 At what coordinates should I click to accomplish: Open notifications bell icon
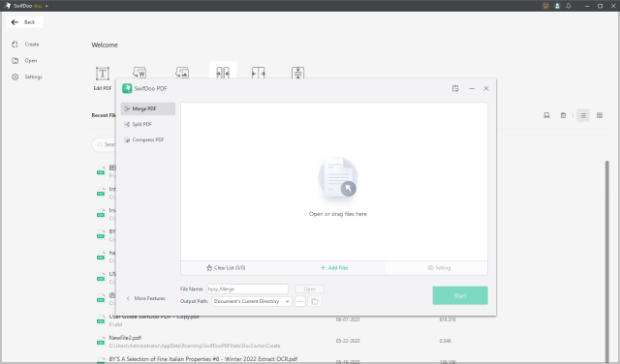click(x=569, y=6)
